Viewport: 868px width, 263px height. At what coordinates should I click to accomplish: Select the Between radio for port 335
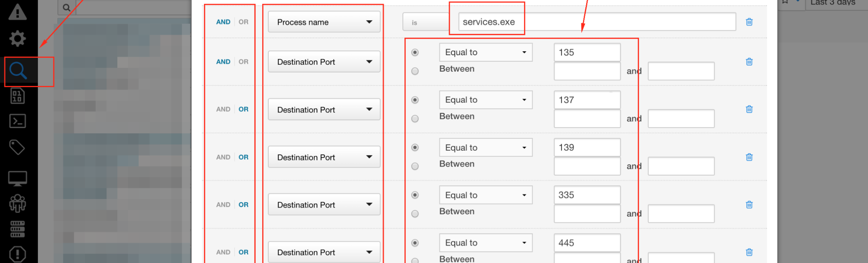click(x=415, y=214)
